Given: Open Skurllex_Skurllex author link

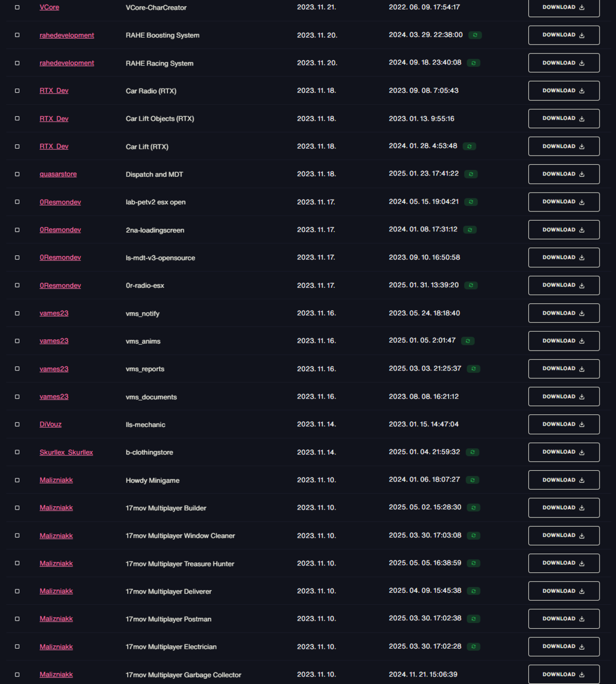Looking at the screenshot, I should [66, 452].
